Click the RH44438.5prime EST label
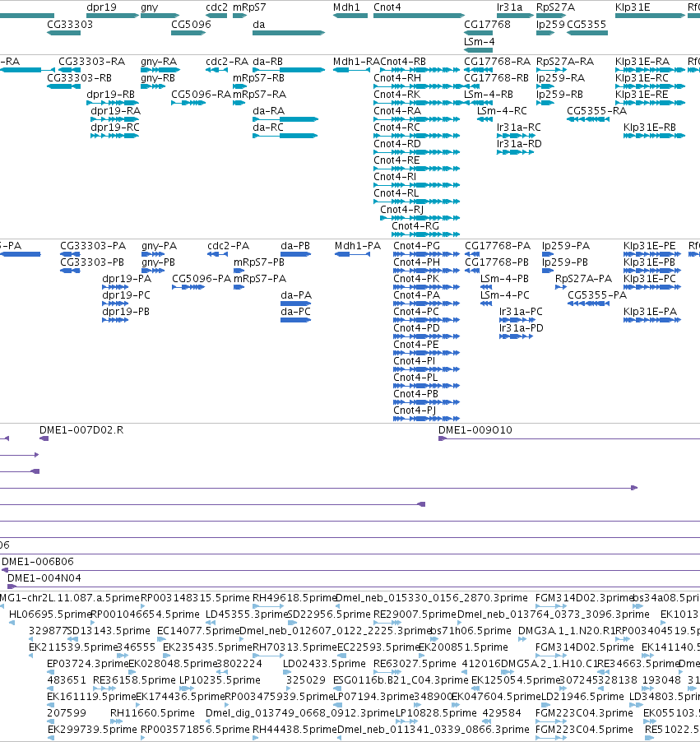 pos(294,729)
